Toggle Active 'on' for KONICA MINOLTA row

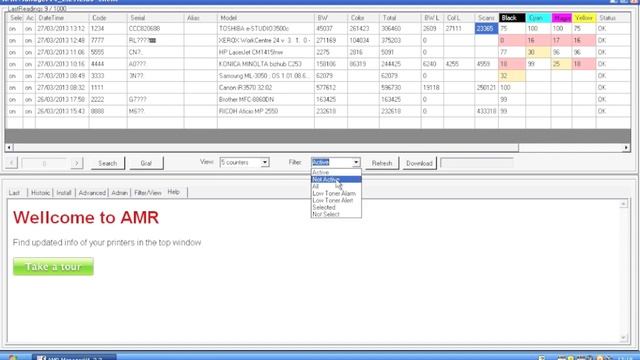[x=29, y=64]
